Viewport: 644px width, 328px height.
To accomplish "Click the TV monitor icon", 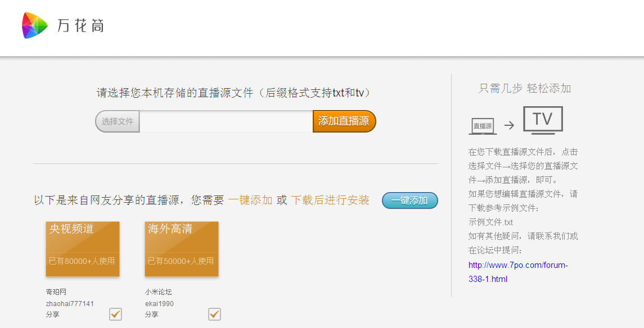I will tap(543, 120).
